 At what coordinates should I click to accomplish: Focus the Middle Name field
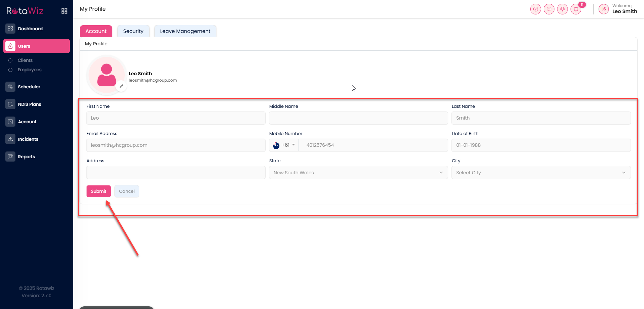pos(358,118)
